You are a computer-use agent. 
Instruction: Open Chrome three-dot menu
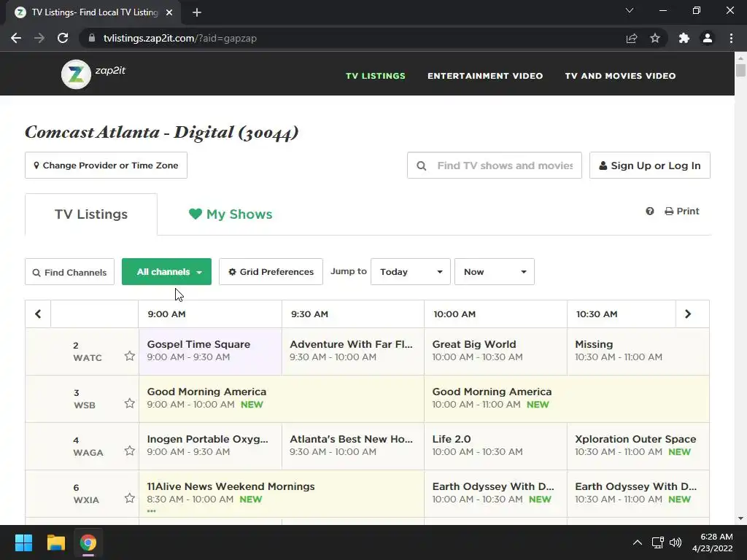(731, 38)
